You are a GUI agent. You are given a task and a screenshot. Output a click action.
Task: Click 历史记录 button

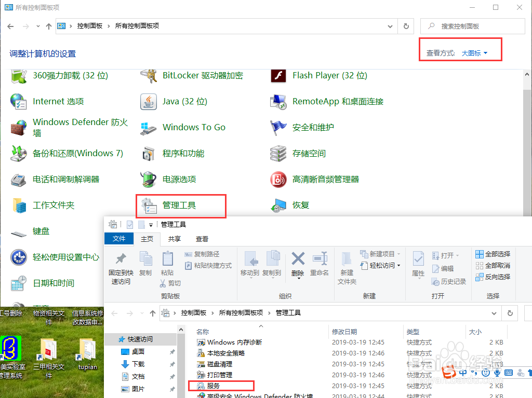(x=448, y=282)
